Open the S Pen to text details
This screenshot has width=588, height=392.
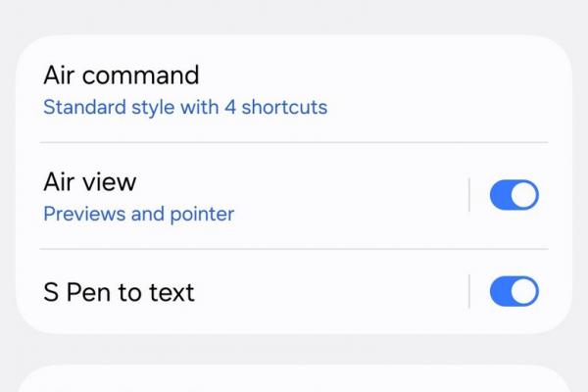[x=119, y=292]
